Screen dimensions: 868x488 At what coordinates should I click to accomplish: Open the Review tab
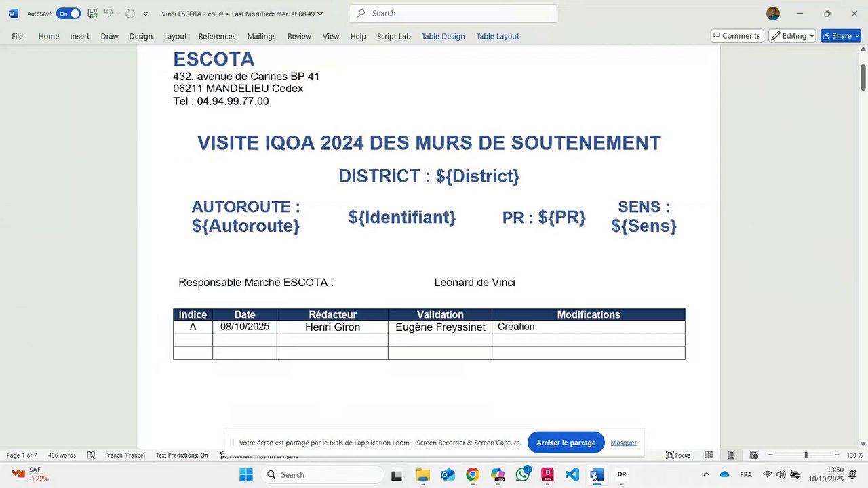click(x=299, y=36)
